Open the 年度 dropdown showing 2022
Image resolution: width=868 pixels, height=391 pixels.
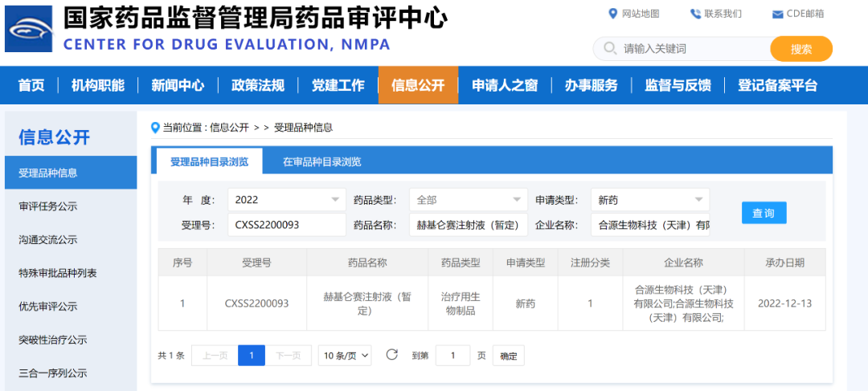point(287,199)
